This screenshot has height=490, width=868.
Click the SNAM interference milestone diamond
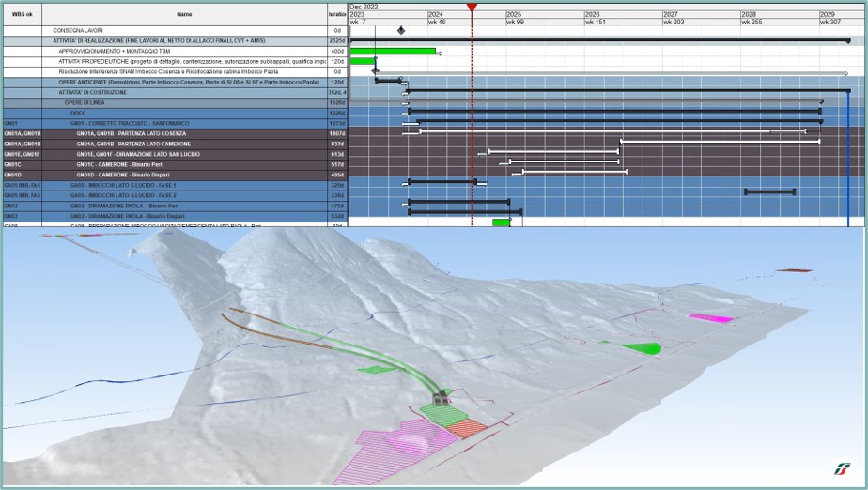tap(376, 71)
